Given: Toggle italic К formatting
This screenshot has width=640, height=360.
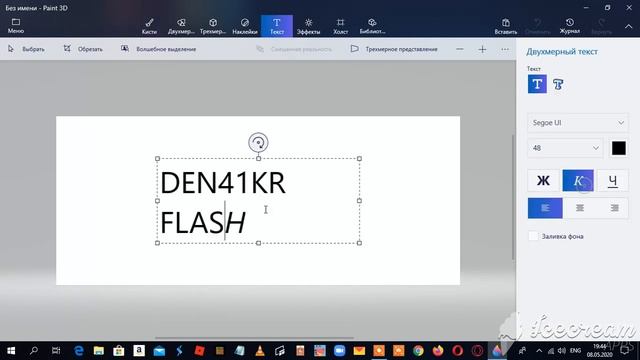Looking at the screenshot, I should coord(578,180).
